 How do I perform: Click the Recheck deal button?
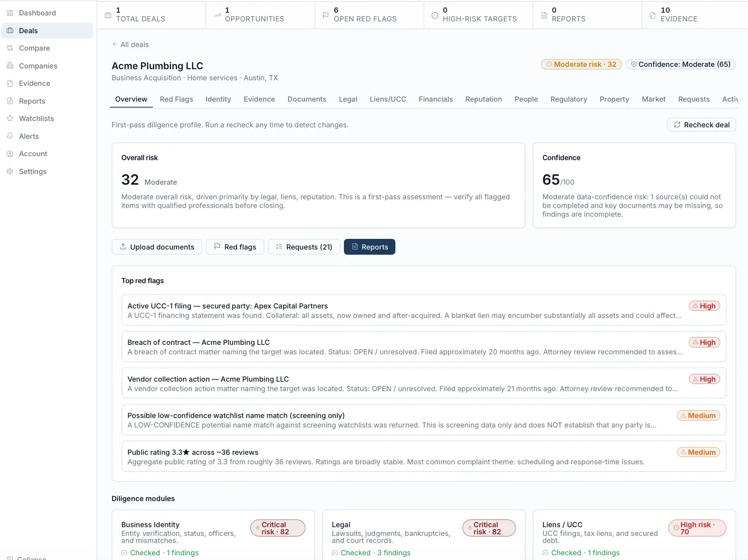(701, 125)
